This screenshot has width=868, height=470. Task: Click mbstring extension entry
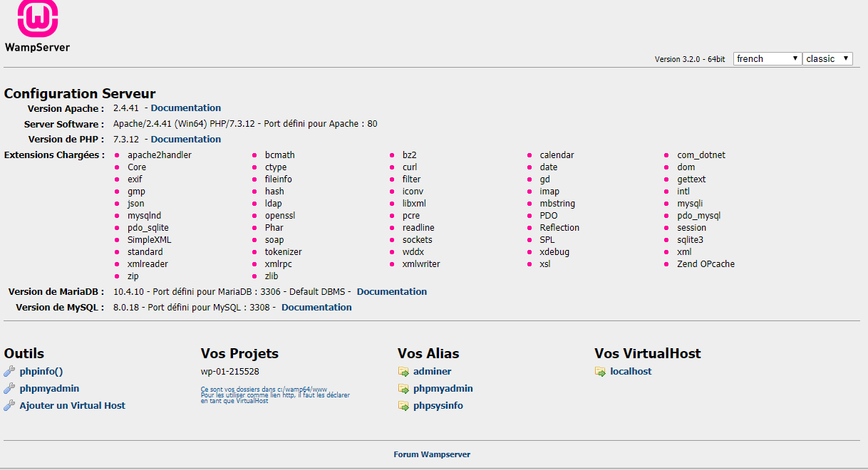(x=557, y=204)
